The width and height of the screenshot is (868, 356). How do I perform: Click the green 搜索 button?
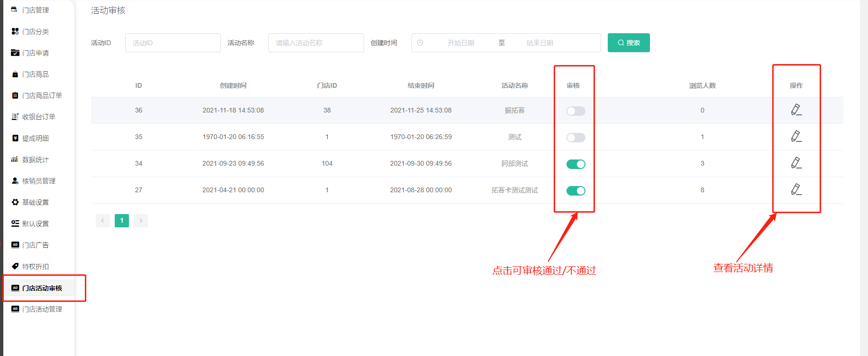pos(628,43)
